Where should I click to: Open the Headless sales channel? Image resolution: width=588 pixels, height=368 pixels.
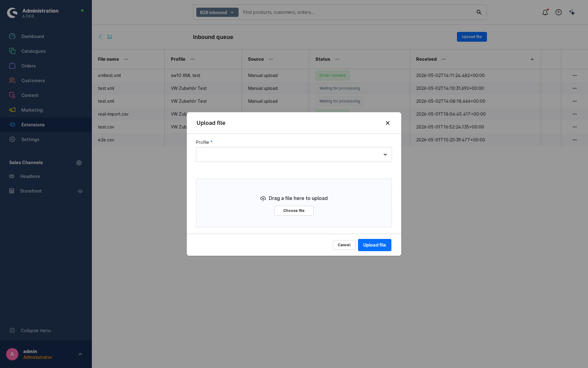pyautogui.click(x=30, y=176)
